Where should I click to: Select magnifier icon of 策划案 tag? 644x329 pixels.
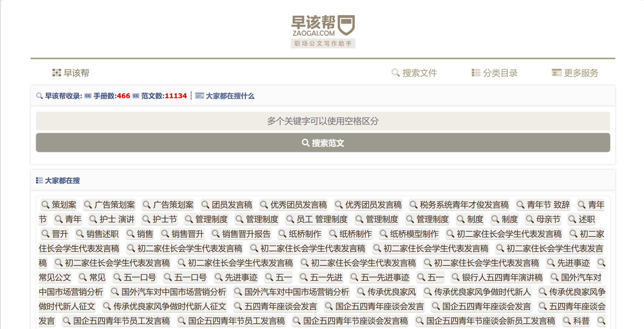[x=45, y=205]
